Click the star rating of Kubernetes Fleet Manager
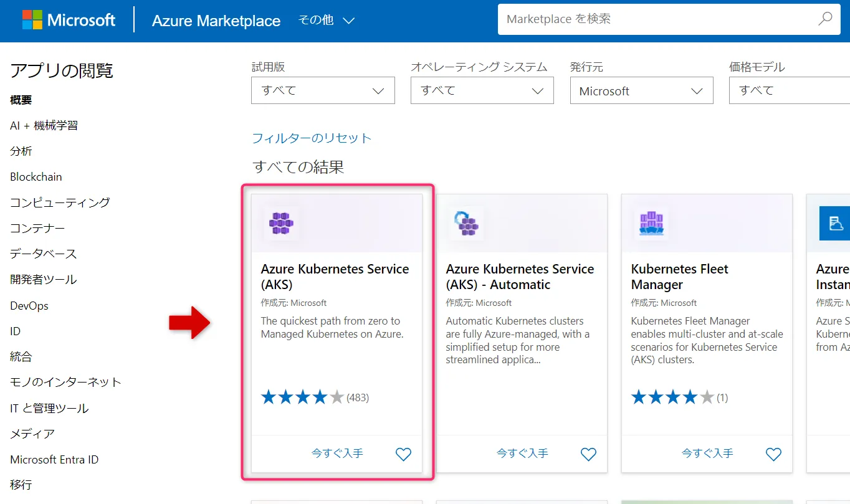The height and width of the screenshot is (504, 850). [672, 397]
